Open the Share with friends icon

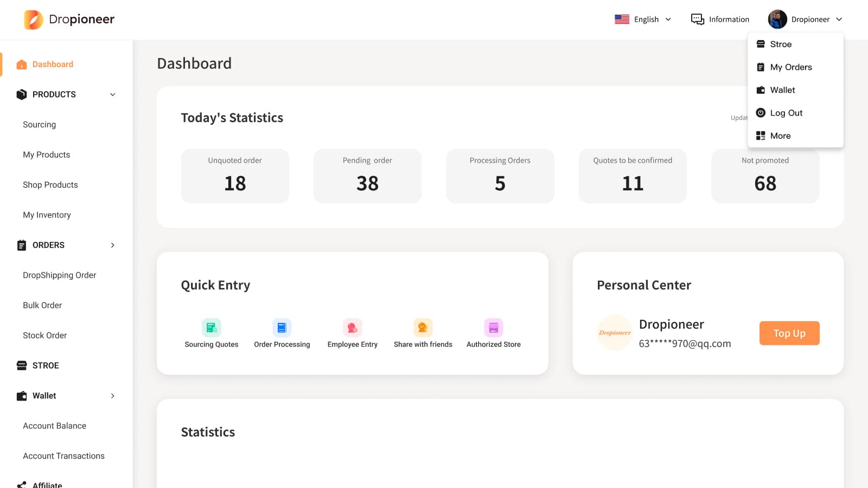coord(423,328)
